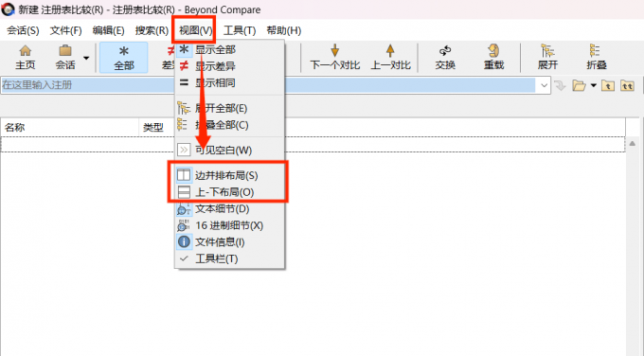Click the 交换 swap sides icon

[x=445, y=58]
